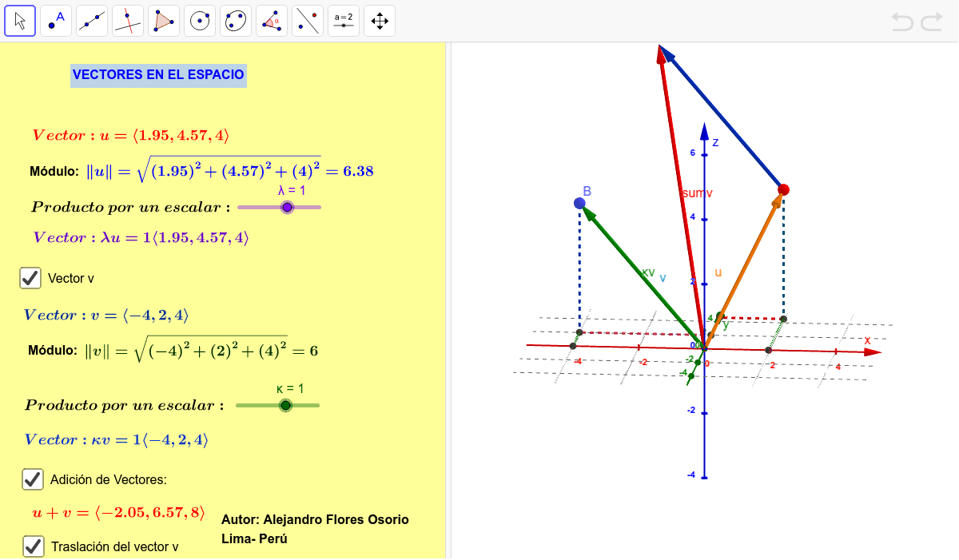Click the Vector λu expression text

[x=141, y=237]
